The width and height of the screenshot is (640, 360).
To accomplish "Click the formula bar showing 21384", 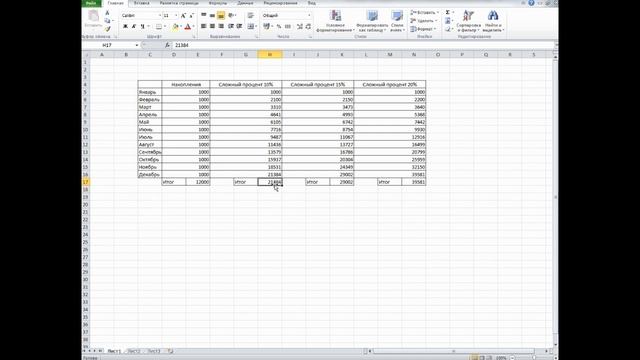I will tap(363, 45).
